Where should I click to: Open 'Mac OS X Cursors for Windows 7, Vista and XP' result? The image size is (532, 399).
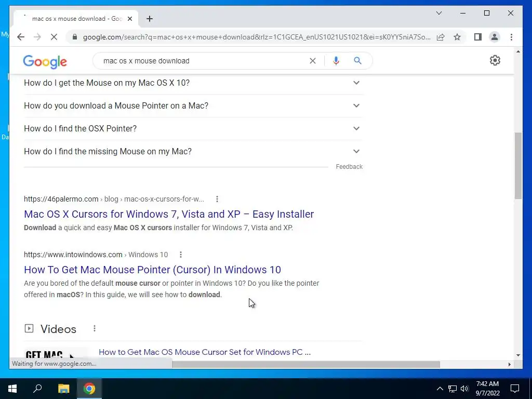169,214
